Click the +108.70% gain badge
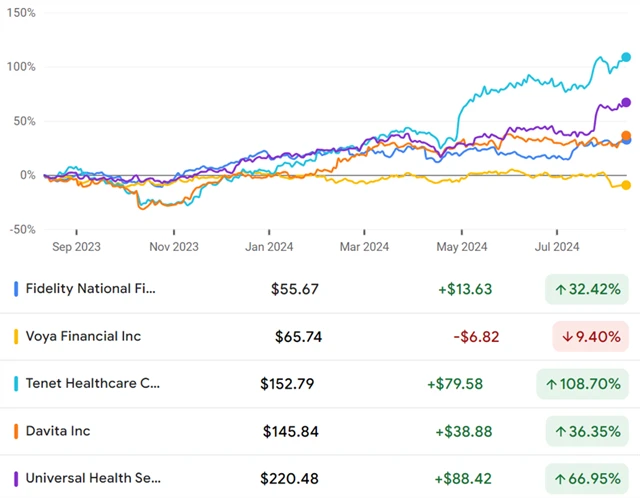This screenshot has height=498, width=640. (x=584, y=383)
